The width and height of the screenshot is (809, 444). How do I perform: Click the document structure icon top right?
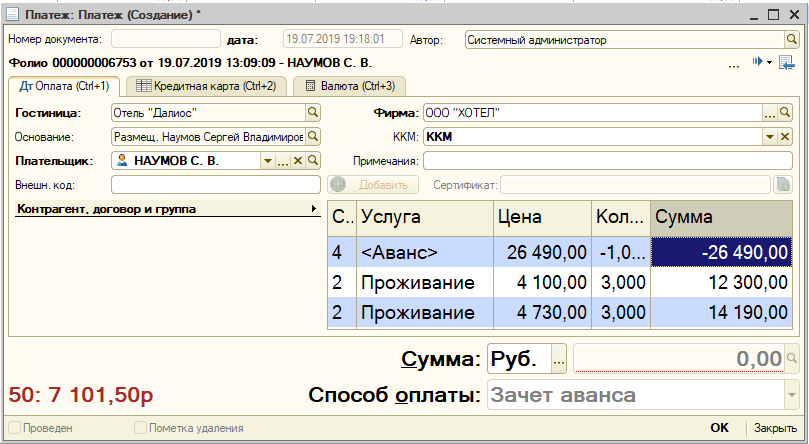pyautogui.click(x=787, y=63)
